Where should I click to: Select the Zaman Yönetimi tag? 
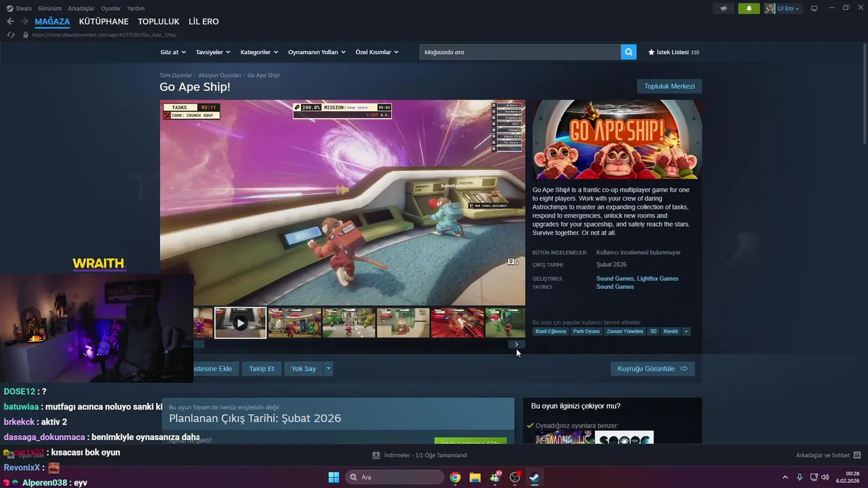point(625,331)
